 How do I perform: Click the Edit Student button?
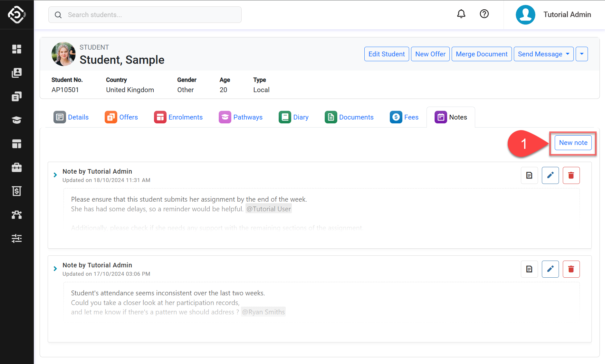click(x=386, y=54)
